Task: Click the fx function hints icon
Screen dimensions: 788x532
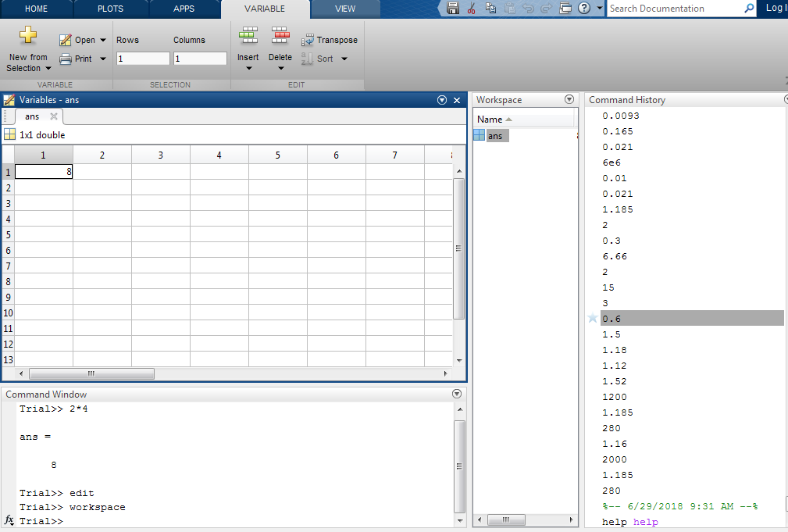Action: [x=8, y=520]
